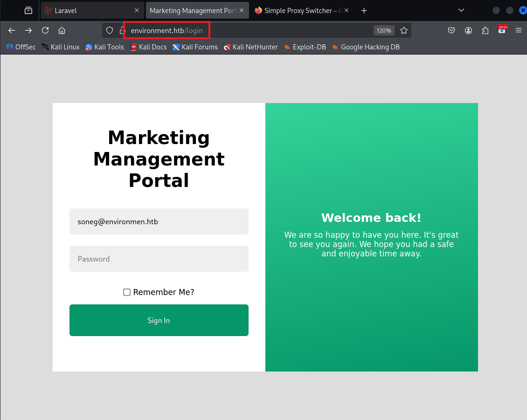Open the recent browsing tab history button
Viewport: 527px width, 420px height.
(28, 10)
